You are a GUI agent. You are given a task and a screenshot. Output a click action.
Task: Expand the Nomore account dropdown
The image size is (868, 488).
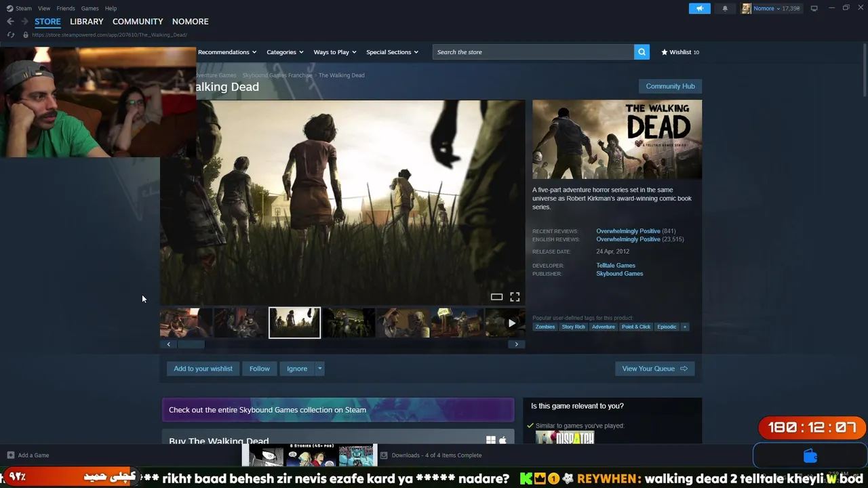tap(776, 8)
